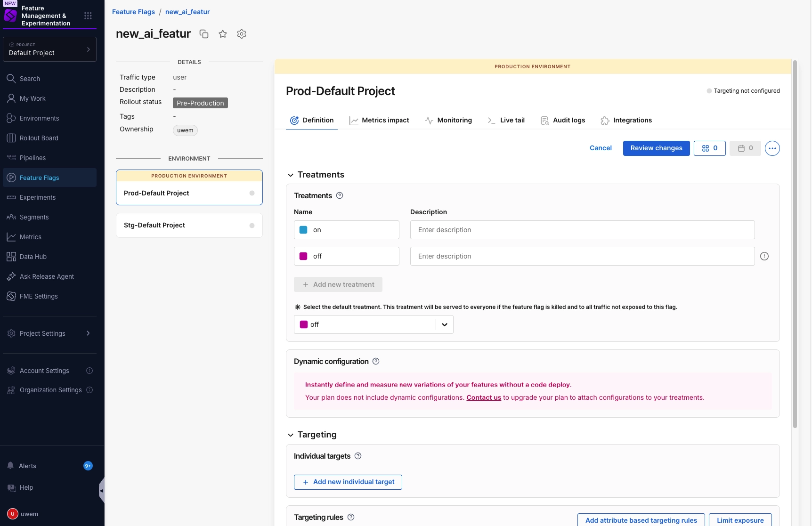This screenshot has height=526, width=812.
Task: Click Limit exposure button
Action: 740,520
